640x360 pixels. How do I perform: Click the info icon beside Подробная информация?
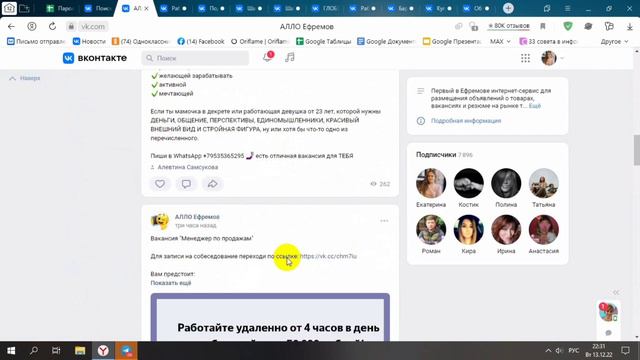(421, 121)
